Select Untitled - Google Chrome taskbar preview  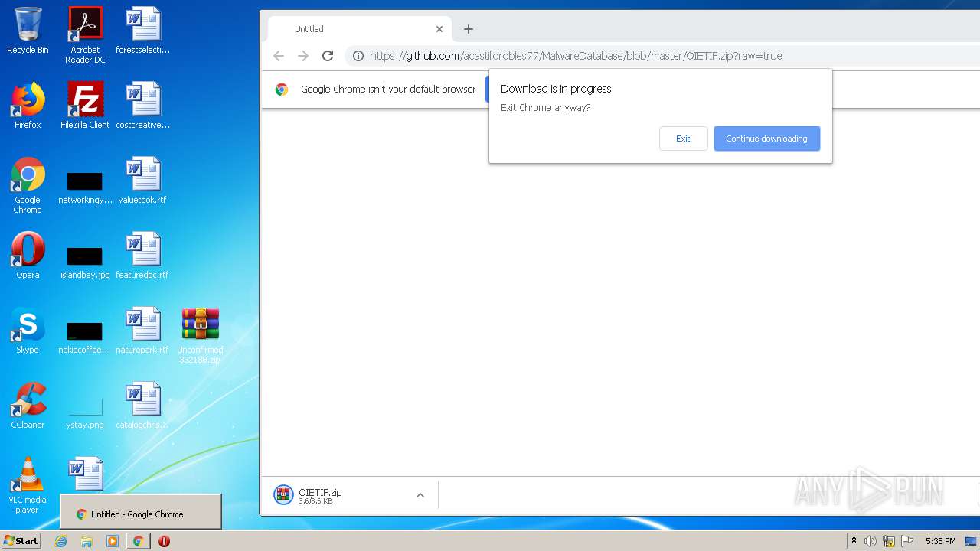pyautogui.click(x=141, y=512)
